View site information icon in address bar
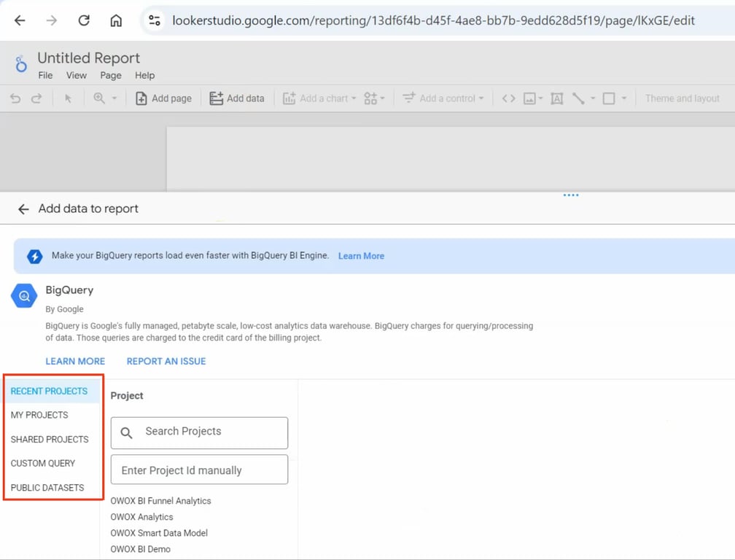Image resolution: width=735 pixels, height=560 pixels. 155,20
